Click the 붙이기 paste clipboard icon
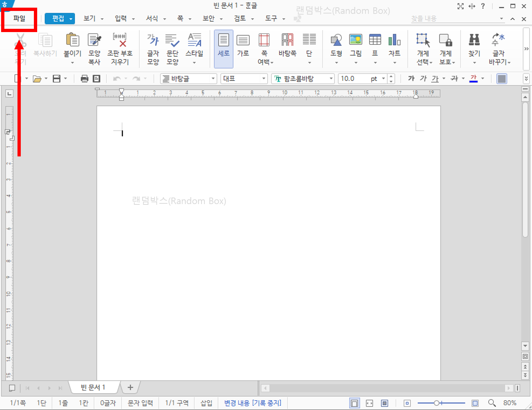This screenshot has height=410, width=532. [x=73, y=40]
